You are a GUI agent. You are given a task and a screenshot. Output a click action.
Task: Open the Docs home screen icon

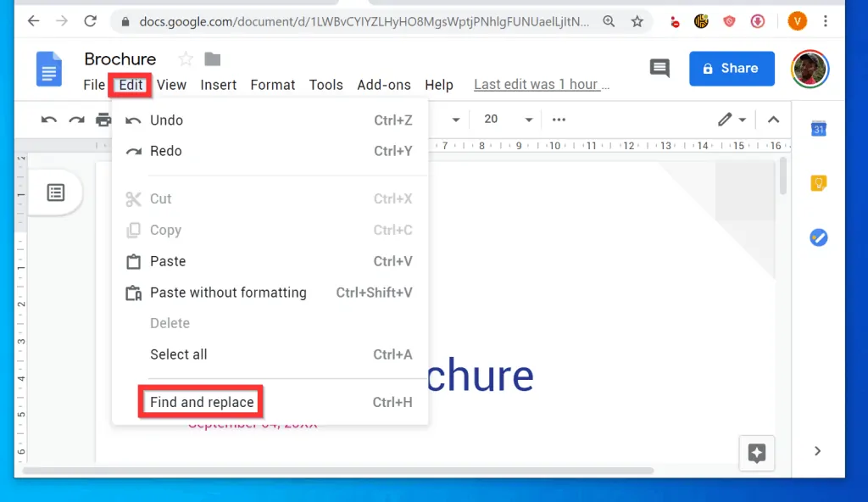click(x=48, y=69)
